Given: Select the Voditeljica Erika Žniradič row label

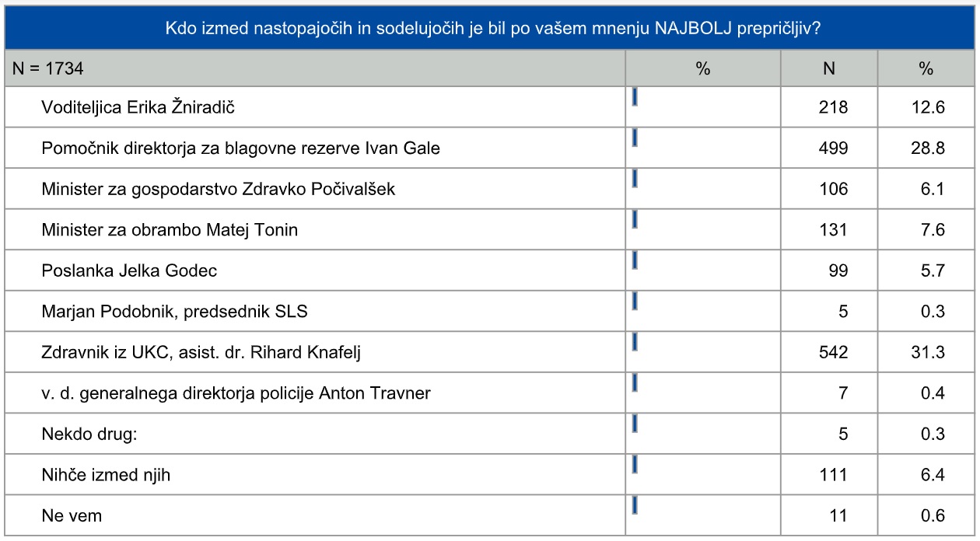Looking at the screenshot, I should pyautogui.click(x=138, y=107).
